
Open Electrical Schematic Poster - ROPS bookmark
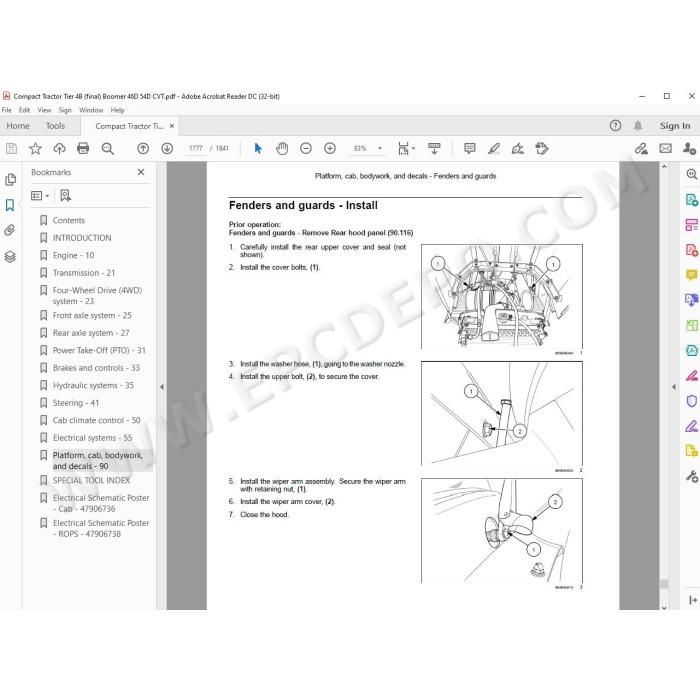101,528
